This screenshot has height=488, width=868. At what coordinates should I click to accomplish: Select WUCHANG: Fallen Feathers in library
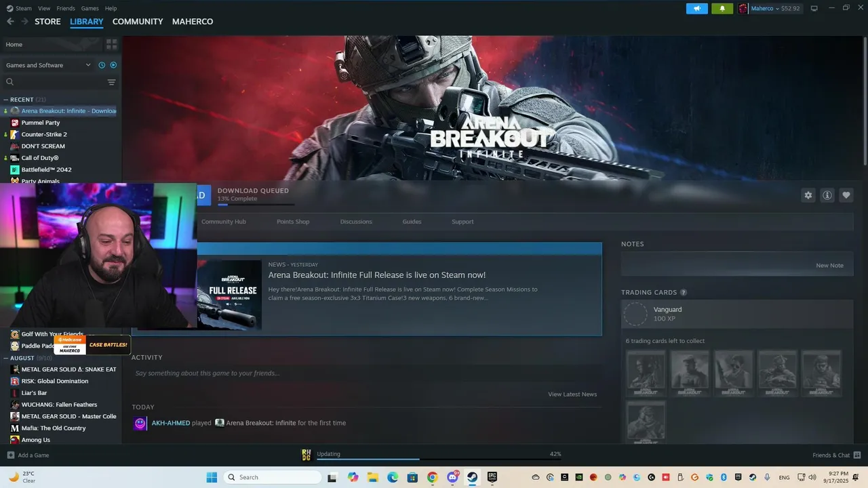(x=59, y=405)
